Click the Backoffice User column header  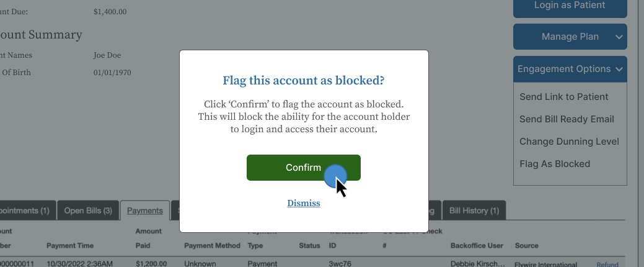477,246
